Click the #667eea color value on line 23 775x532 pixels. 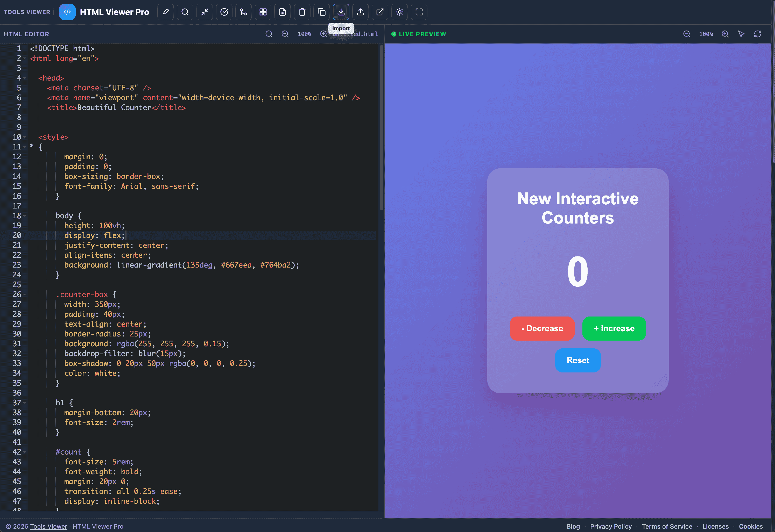[x=236, y=265]
